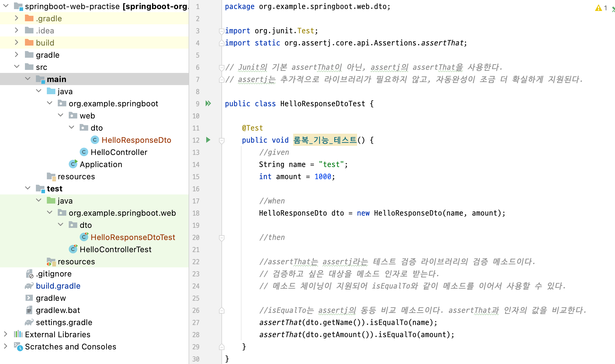
Task: Click the yellow warning indicator icon
Action: (598, 8)
